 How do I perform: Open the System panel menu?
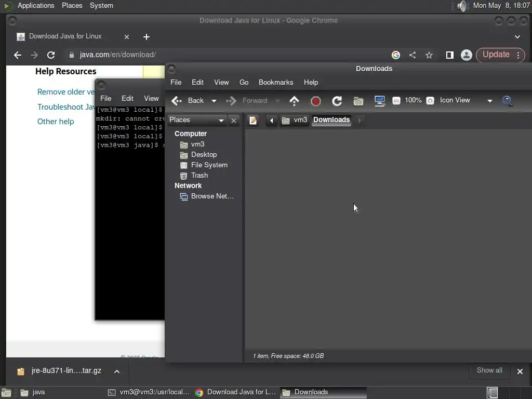tap(101, 5)
